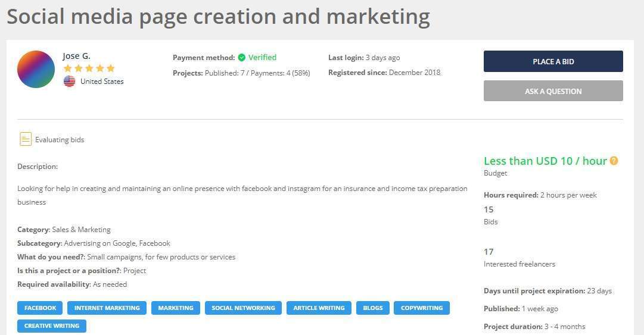Click the budget help question mark icon
Image resolution: width=644 pixels, height=335 pixels.
614,161
